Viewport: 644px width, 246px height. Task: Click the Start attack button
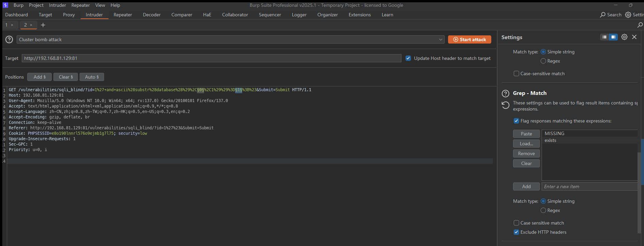tap(469, 39)
